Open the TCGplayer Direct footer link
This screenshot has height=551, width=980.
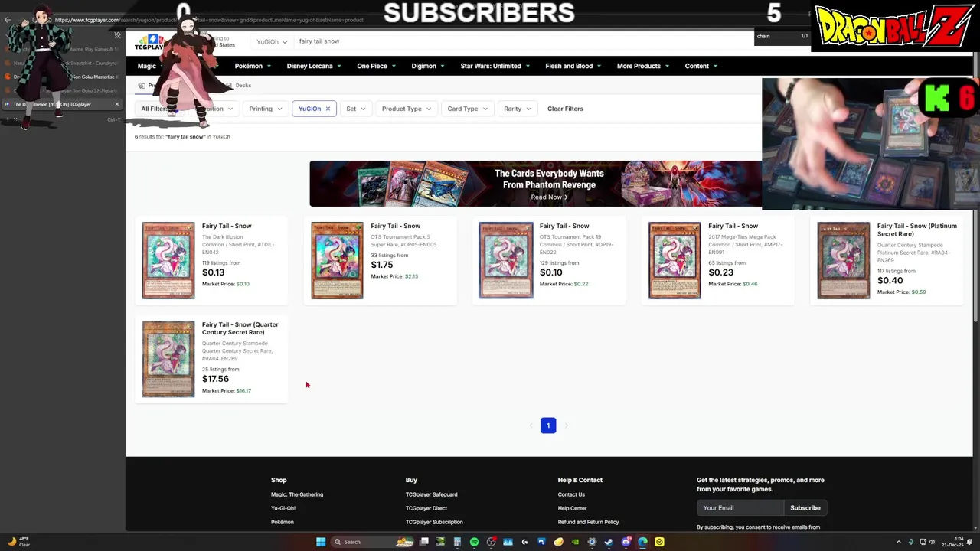(x=426, y=508)
